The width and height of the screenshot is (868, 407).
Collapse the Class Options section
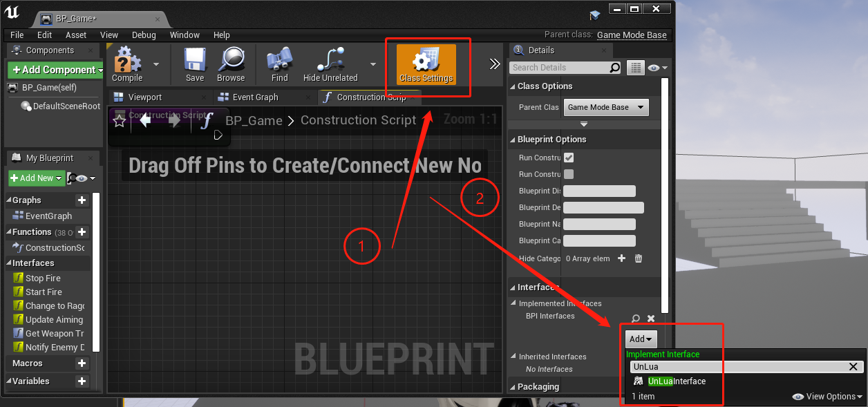pos(513,86)
